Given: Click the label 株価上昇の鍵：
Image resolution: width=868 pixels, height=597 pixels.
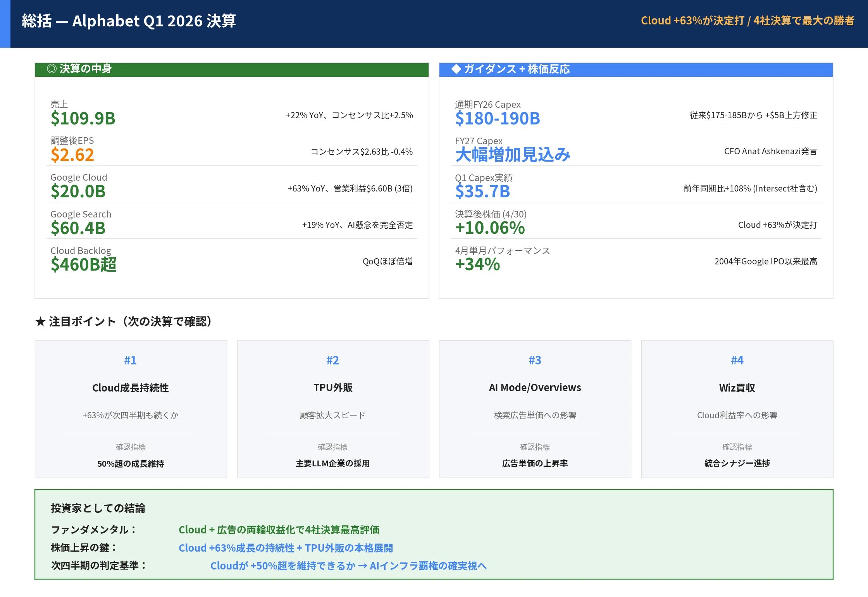Looking at the screenshot, I should tap(84, 548).
